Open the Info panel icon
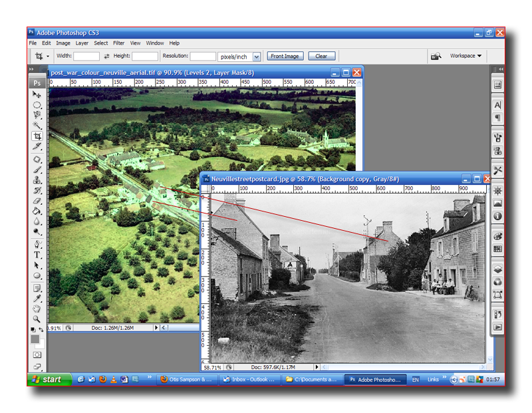 coord(497,216)
